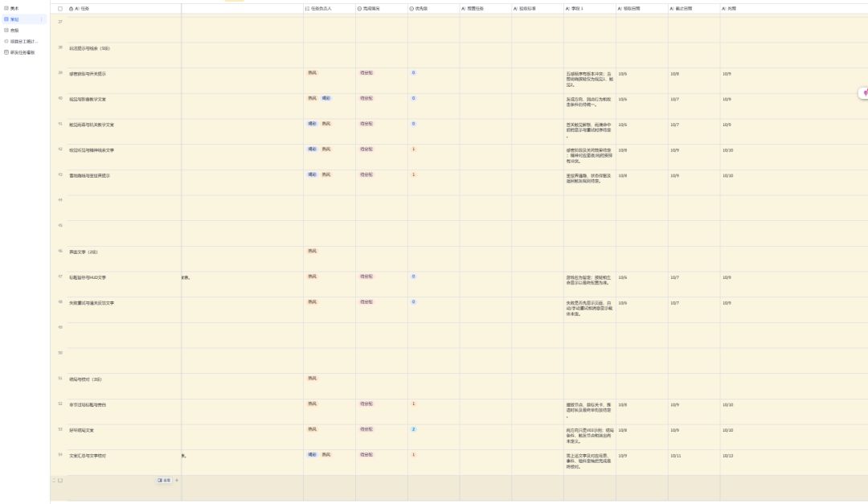The image size is (868, 504).
Task: Click the expand record button in bottom row
Action: pos(165,481)
